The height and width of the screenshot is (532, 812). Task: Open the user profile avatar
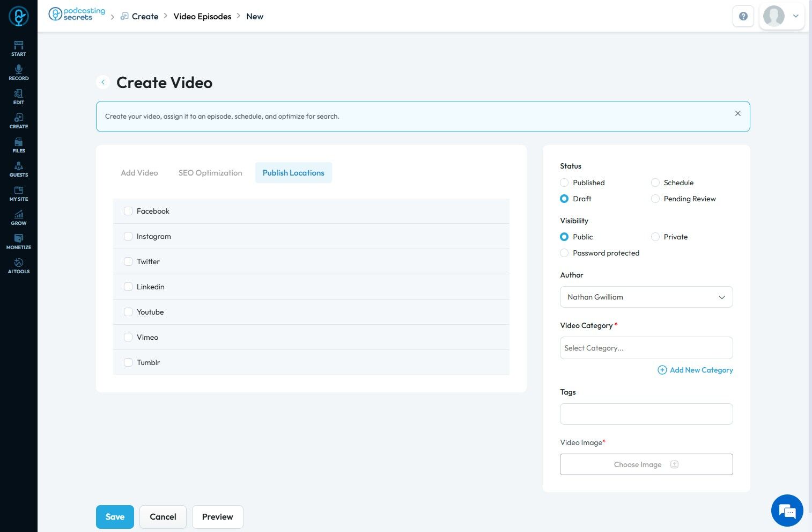[774, 16]
